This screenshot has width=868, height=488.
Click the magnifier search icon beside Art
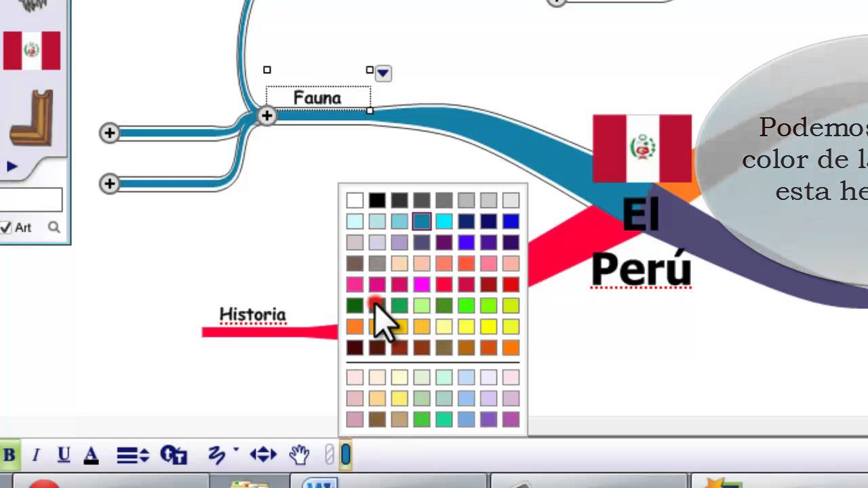(54, 228)
